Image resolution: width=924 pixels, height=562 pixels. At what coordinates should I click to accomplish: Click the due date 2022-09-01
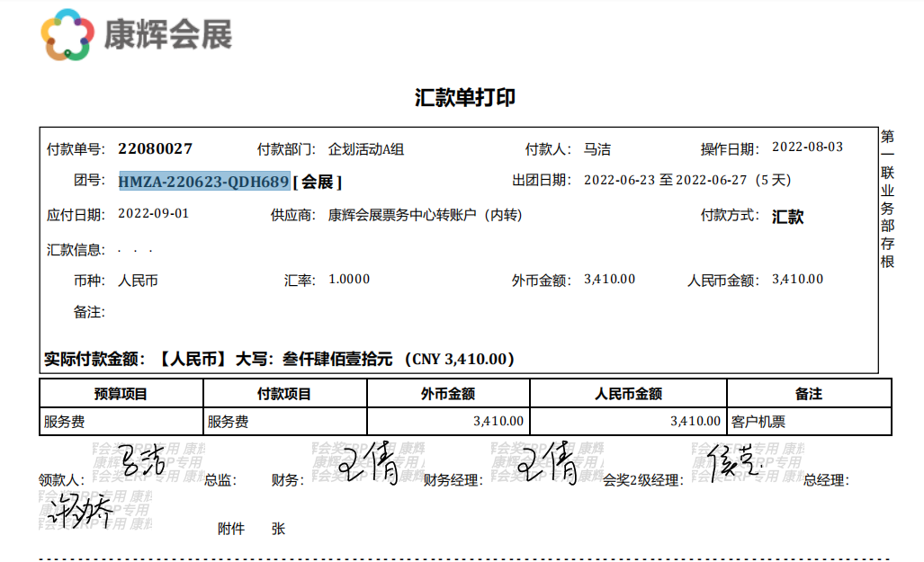click(154, 214)
